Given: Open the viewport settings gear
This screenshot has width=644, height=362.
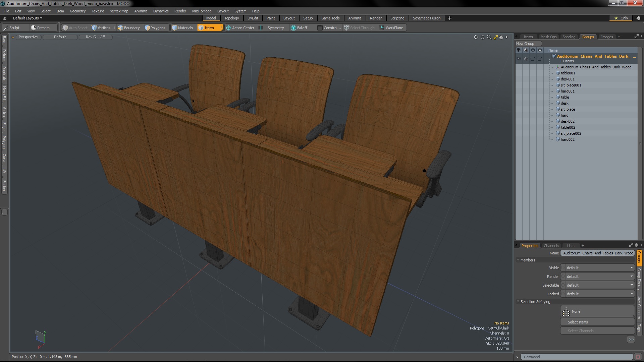Looking at the screenshot, I should pyautogui.click(x=501, y=37).
